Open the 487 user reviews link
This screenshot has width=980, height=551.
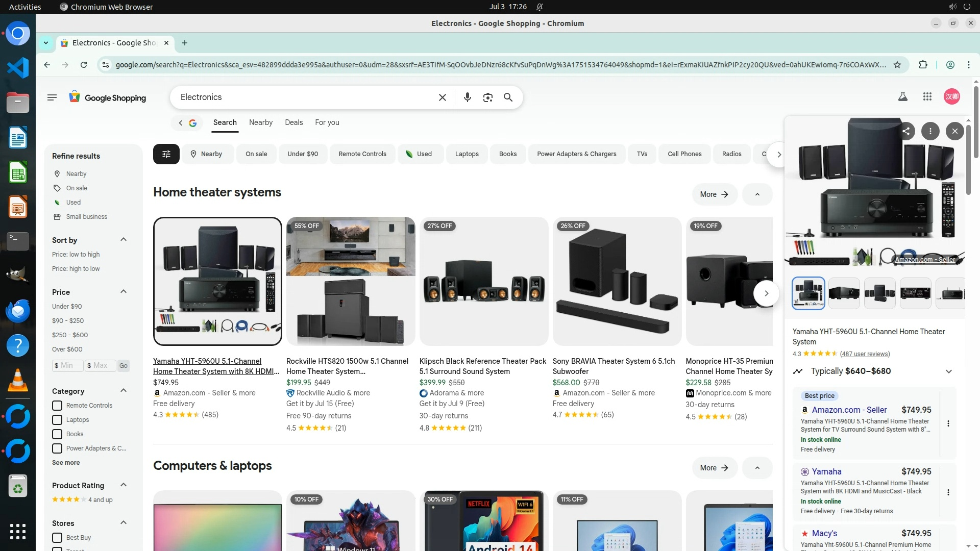pyautogui.click(x=865, y=354)
